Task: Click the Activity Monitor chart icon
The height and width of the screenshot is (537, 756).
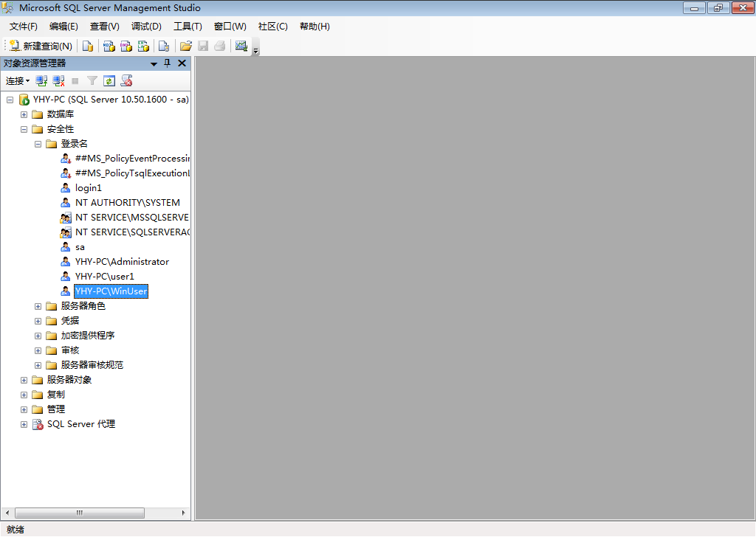Action: [241, 46]
